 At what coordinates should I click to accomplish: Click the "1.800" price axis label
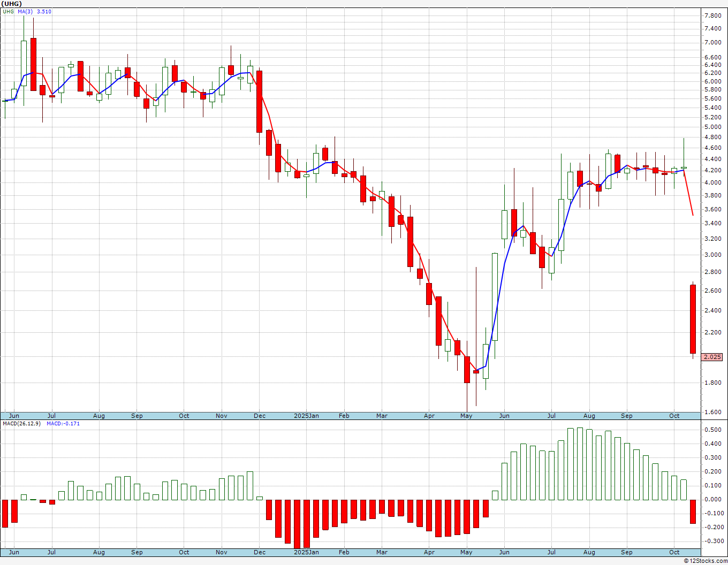712,383
